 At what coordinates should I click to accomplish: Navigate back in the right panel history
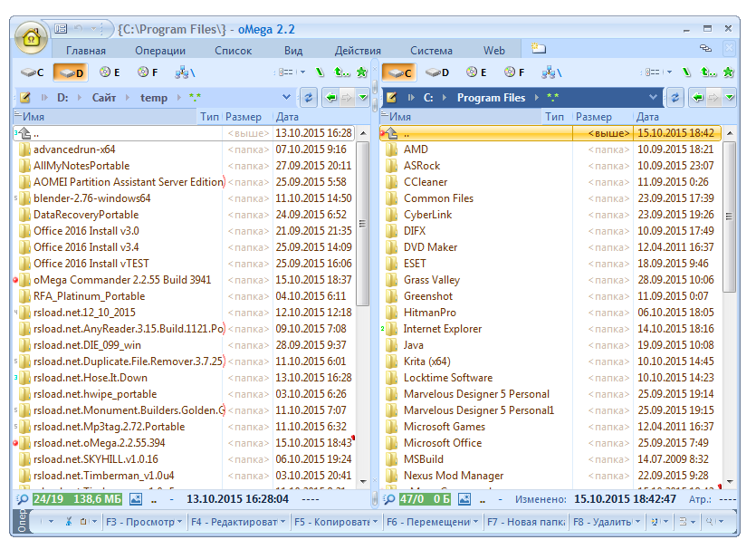(x=698, y=98)
